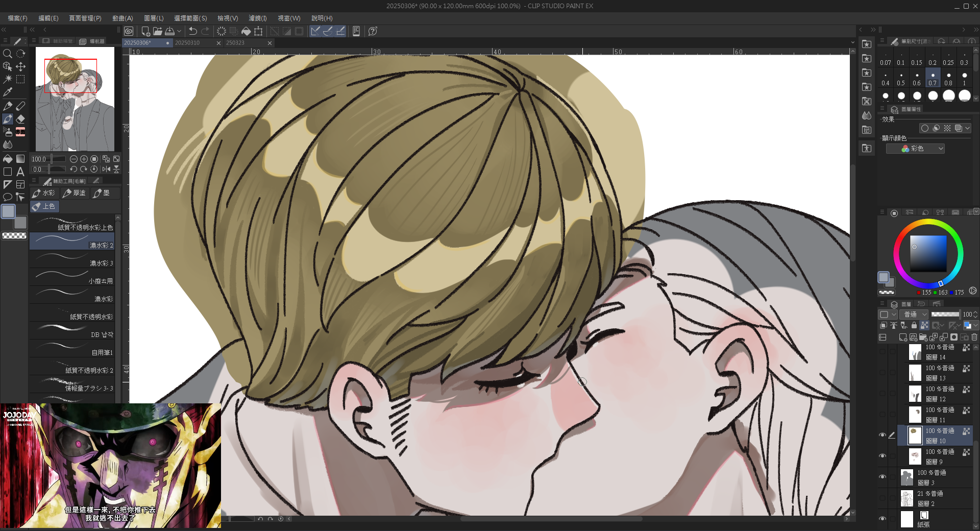Screen dimensions: 980x531
Task: Click the Save icon in command bar
Action: (170, 31)
